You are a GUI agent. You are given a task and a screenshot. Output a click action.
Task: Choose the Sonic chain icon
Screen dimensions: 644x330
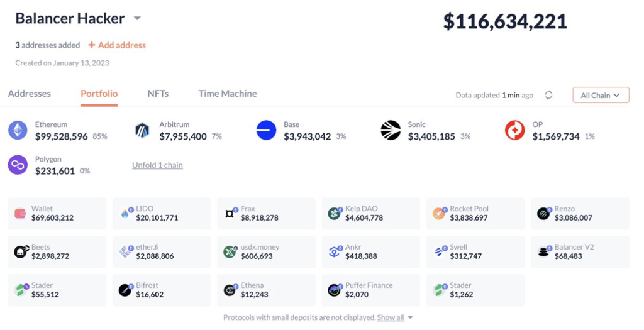click(391, 131)
